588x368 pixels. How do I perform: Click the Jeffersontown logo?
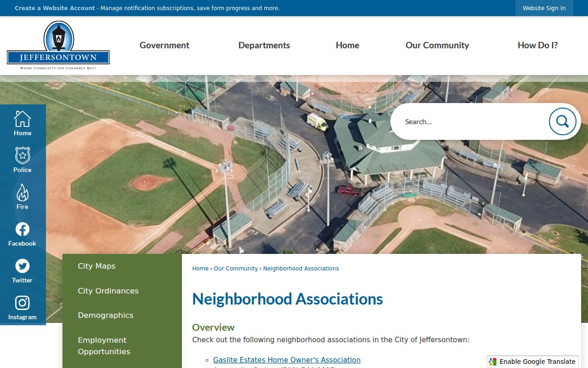coord(58,45)
